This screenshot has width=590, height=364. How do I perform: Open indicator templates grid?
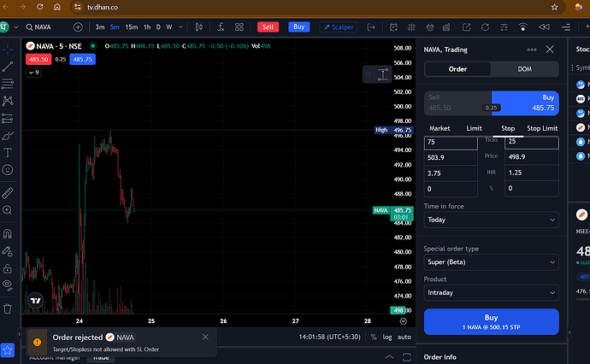239,27
